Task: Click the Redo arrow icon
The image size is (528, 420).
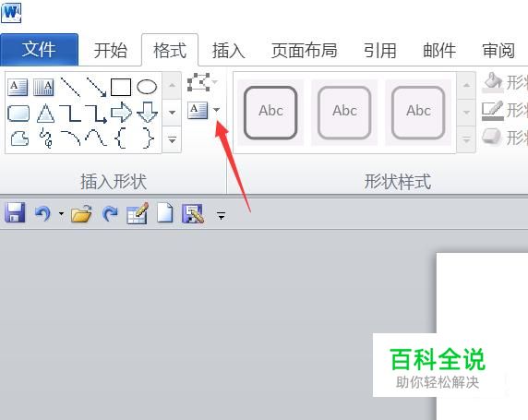Action: pyautogui.click(x=110, y=213)
